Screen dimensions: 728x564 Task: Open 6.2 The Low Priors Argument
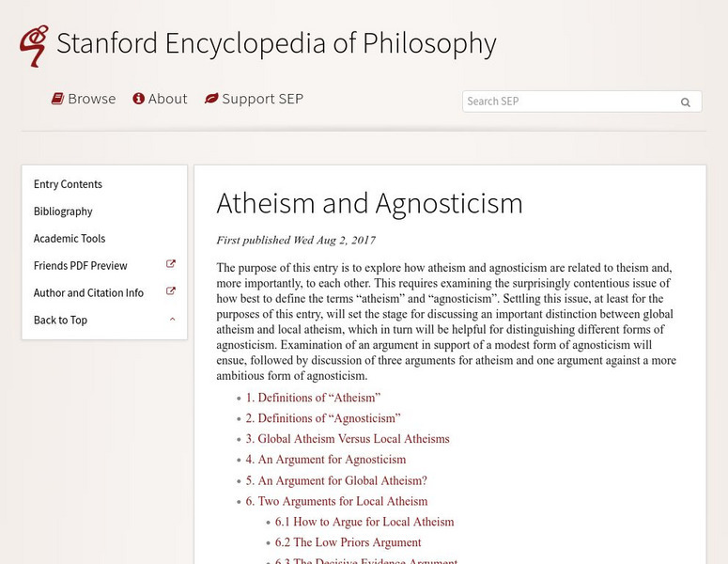tap(349, 542)
